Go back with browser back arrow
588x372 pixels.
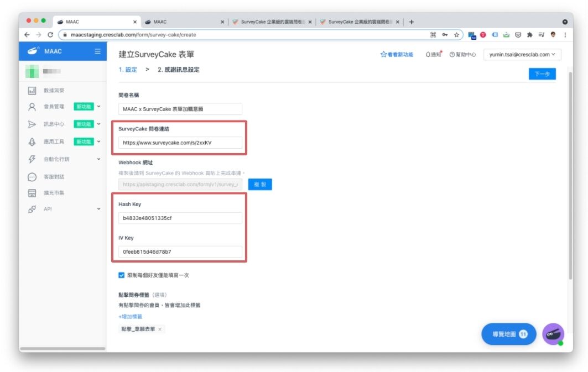pyautogui.click(x=27, y=35)
